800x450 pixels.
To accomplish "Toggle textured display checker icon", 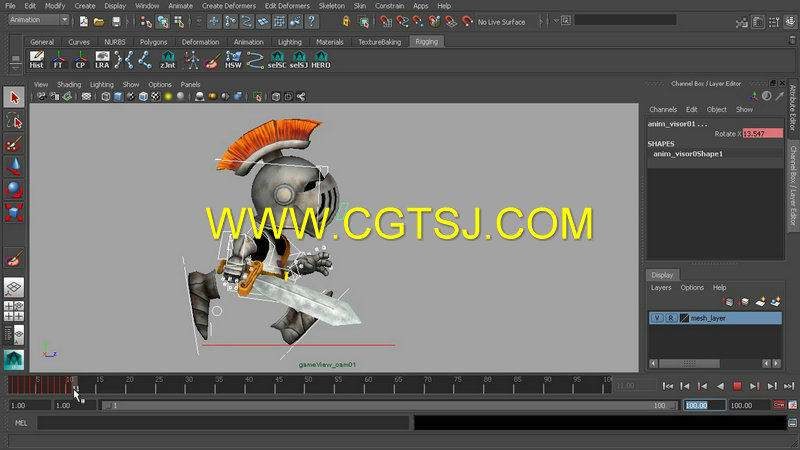I will 156,96.
